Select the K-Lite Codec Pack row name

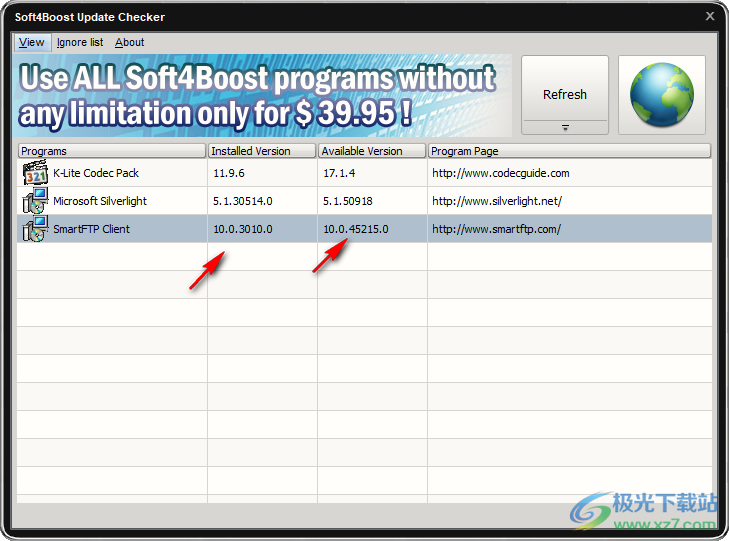click(x=96, y=173)
